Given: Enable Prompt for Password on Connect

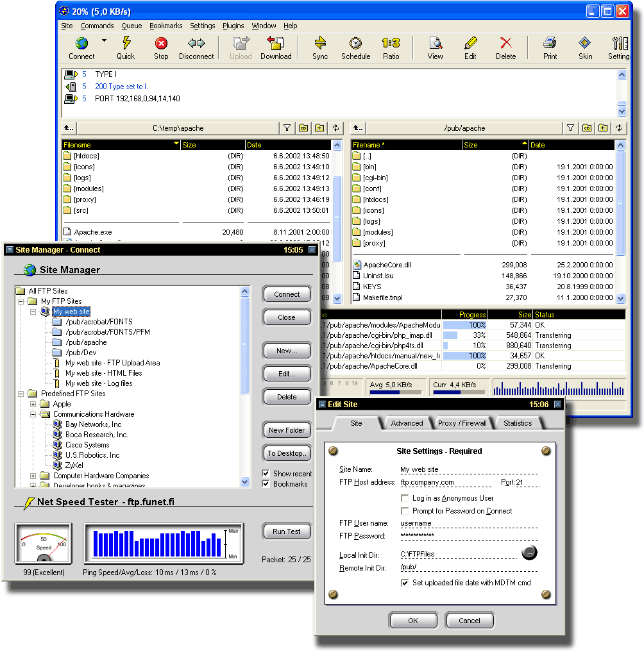Looking at the screenshot, I should coord(404,510).
